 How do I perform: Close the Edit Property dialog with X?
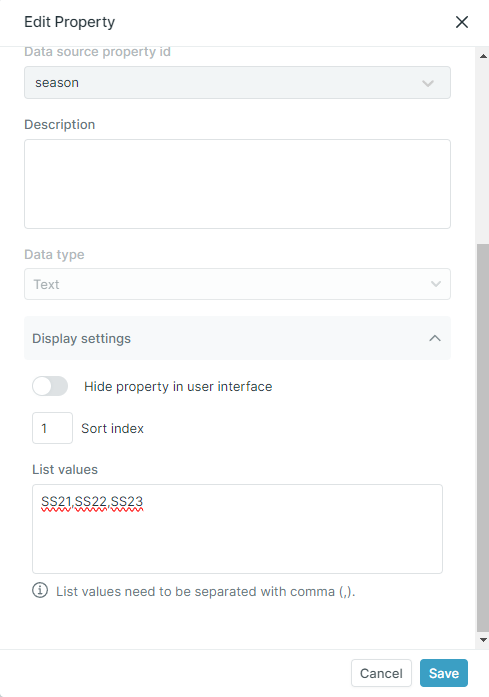coord(462,22)
